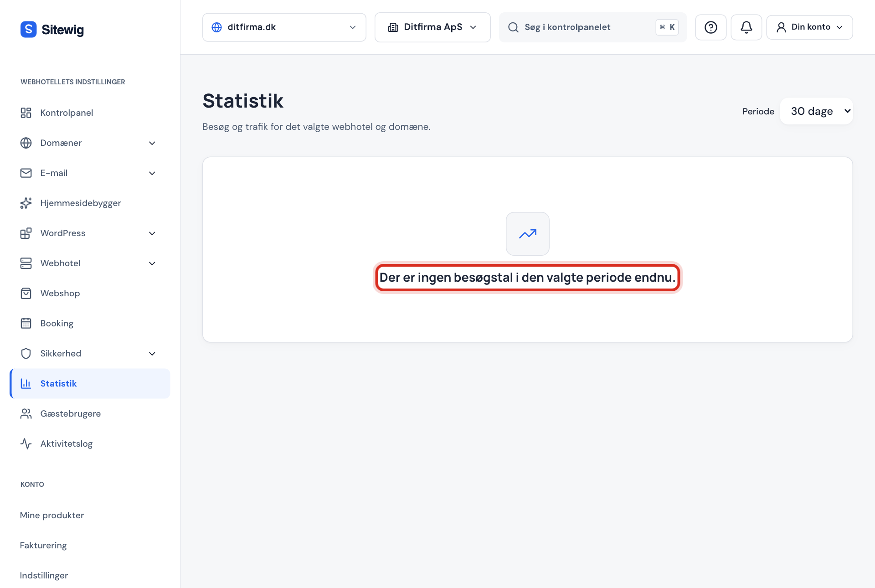Click the Sikkerhed shield icon

point(26,353)
